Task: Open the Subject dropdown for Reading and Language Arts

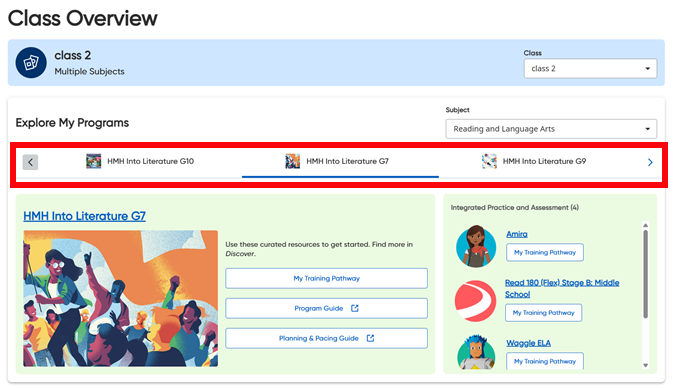Action: point(551,129)
